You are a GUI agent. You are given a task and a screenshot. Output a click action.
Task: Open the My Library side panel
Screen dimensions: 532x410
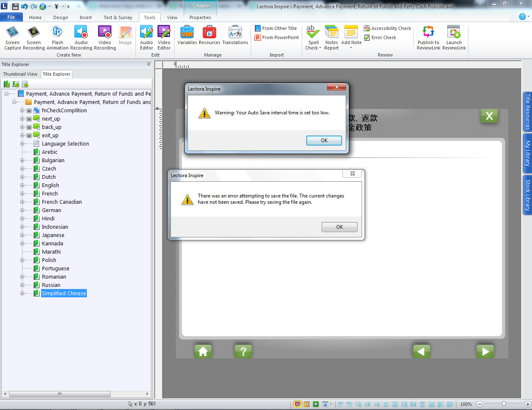(527, 153)
